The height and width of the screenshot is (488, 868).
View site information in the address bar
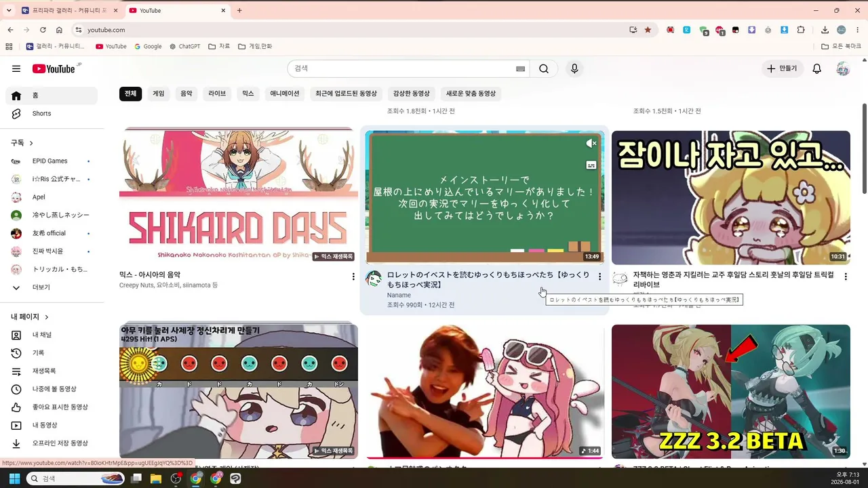78,30
